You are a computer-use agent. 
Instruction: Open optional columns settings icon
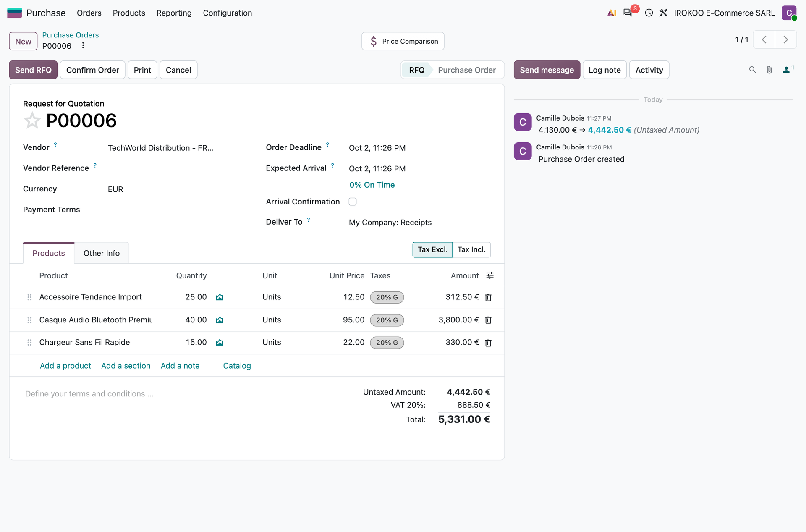coord(490,275)
